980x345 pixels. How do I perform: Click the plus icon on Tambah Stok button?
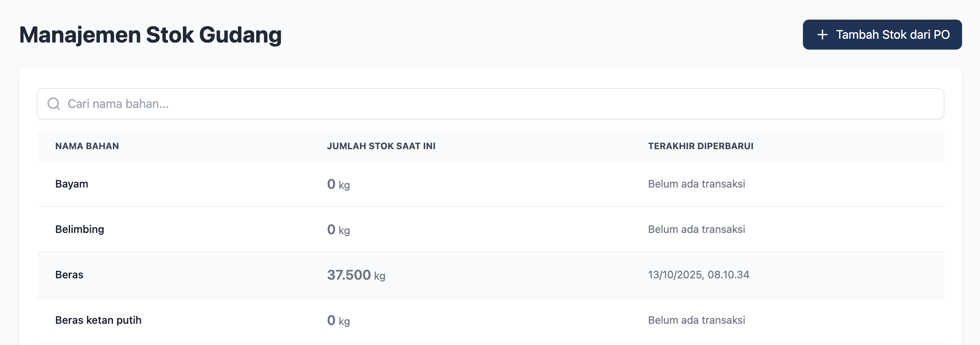point(822,35)
